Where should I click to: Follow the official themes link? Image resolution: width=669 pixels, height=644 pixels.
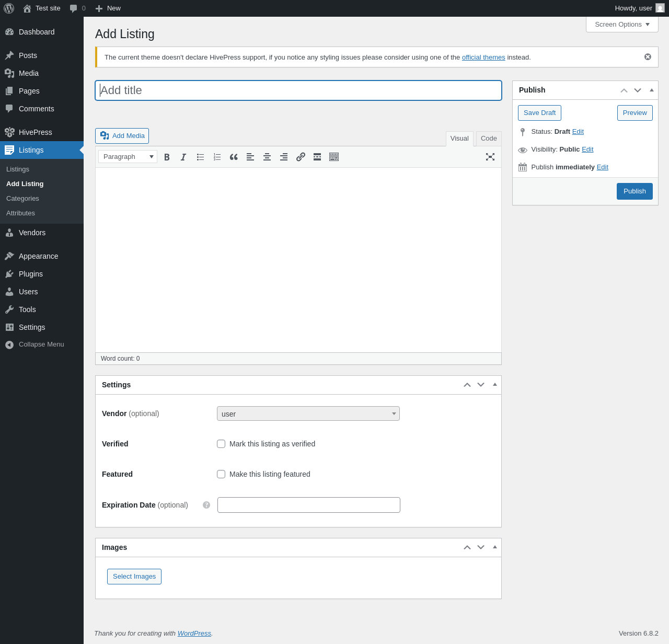(x=483, y=57)
